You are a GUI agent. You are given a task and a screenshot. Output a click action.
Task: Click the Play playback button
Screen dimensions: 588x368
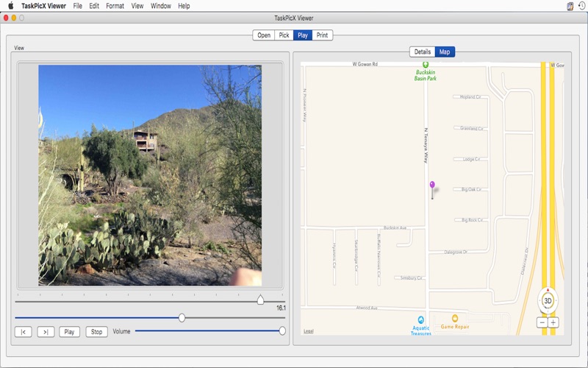coord(69,332)
